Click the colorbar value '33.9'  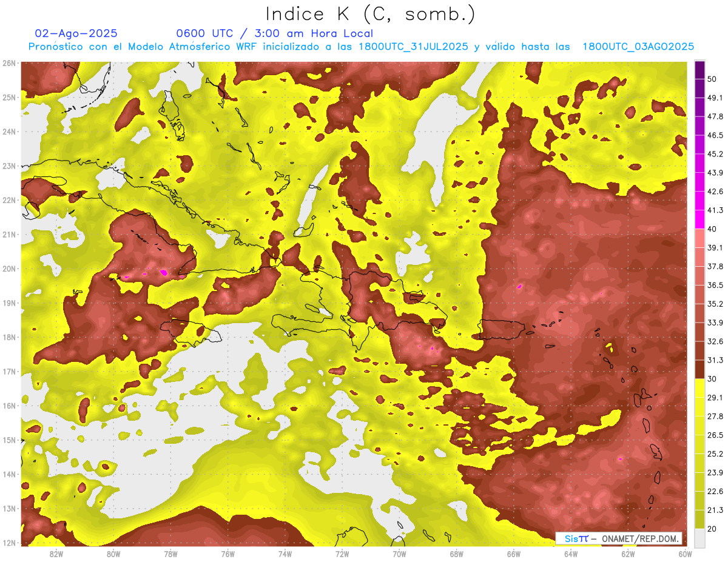pyautogui.click(x=715, y=323)
